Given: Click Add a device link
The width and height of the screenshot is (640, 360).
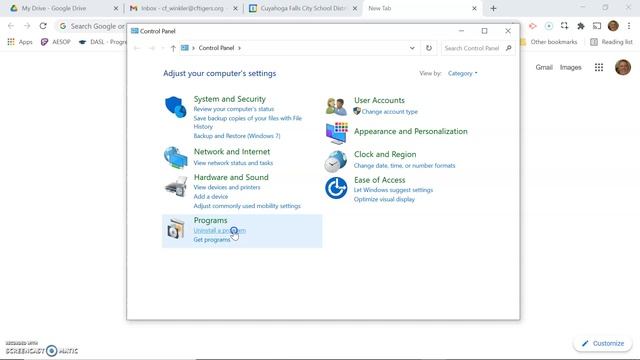Looking at the screenshot, I should click(x=211, y=197).
